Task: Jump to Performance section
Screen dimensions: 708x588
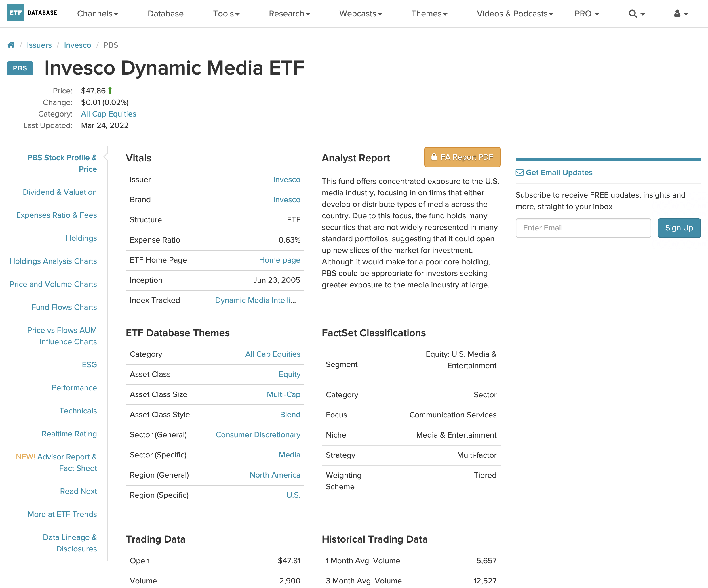Action: 74,388
